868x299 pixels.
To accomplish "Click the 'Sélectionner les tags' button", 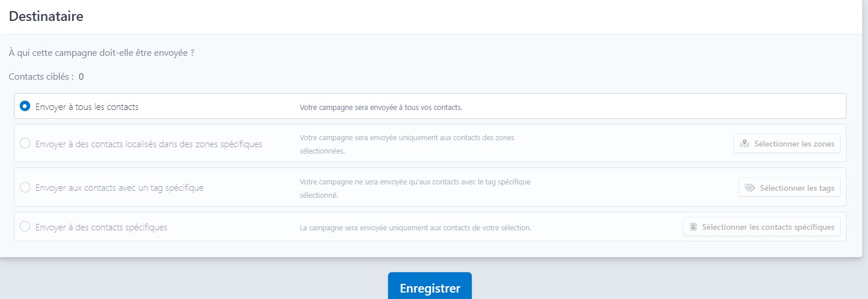I will [790, 187].
